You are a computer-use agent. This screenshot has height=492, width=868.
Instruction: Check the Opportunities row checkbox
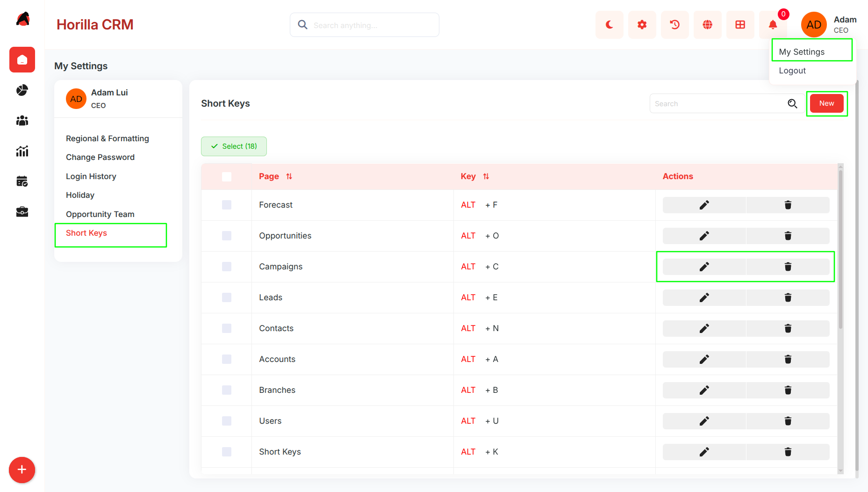click(227, 236)
